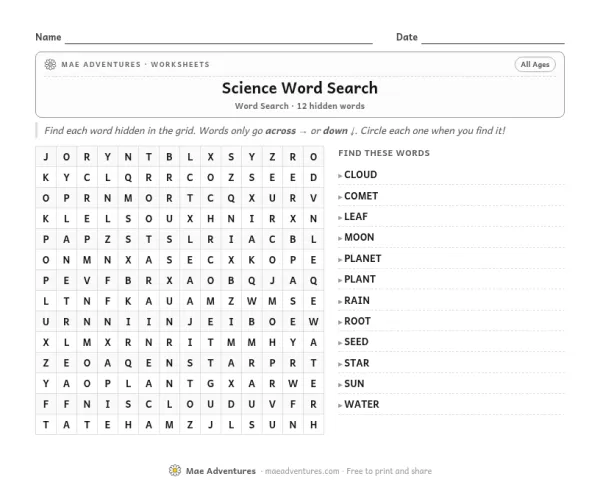Click the 'Word Search · 12 hidden words' subtitle
The image size is (600, 499).
[x=300, y=106]
